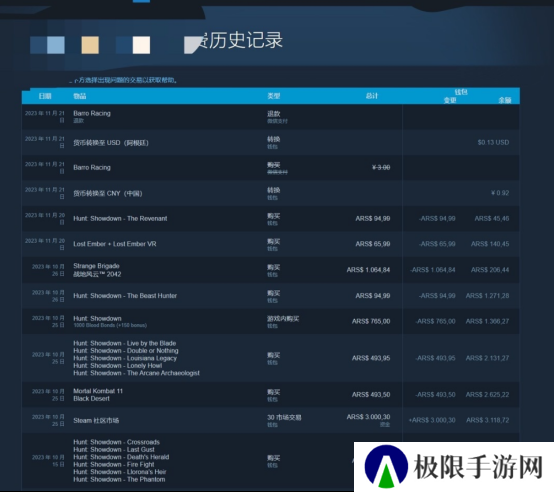This screenshot has height=492, width=554.
Task: Click the 总计 column header
Action: click(372, 96)
